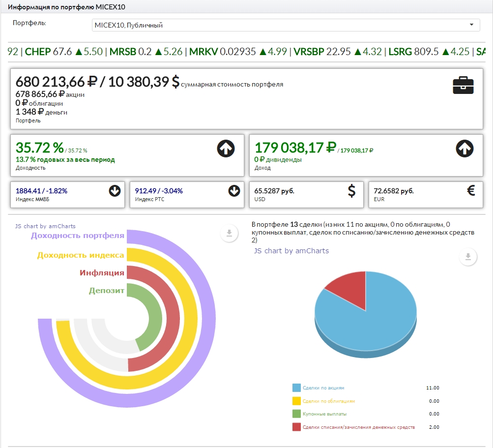493x448 pixels.
Task: Open amCharts link above pie chart
Action: [x=291, y=251]
